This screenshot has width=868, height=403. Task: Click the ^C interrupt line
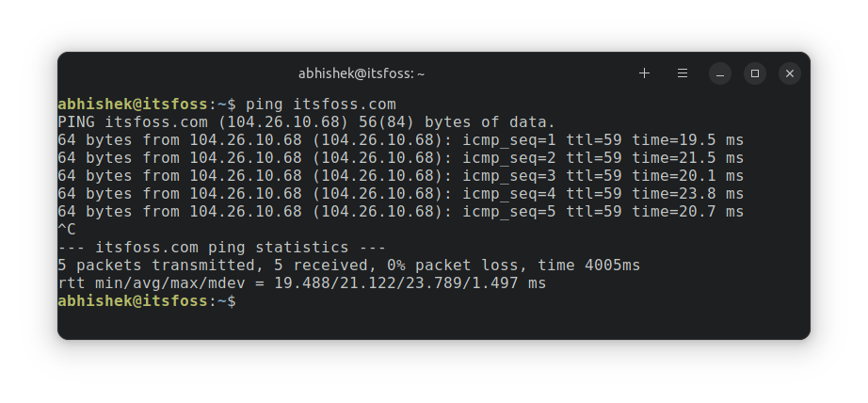[x=67, y=229]
